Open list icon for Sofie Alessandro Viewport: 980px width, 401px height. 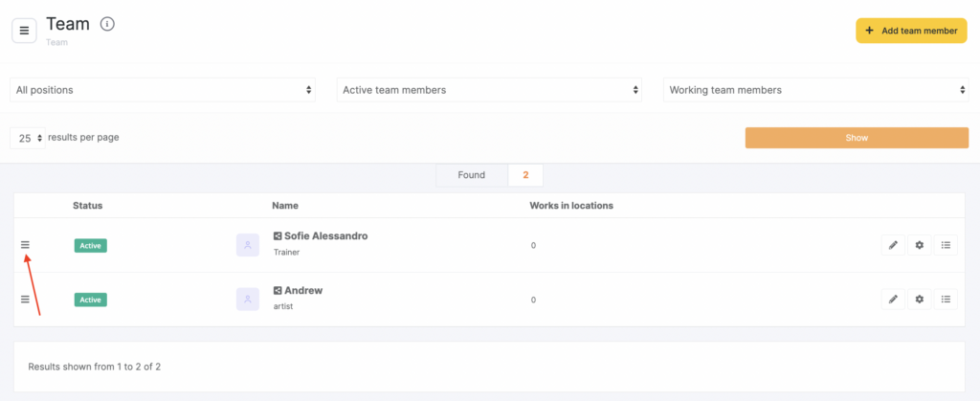pos(946,245)
